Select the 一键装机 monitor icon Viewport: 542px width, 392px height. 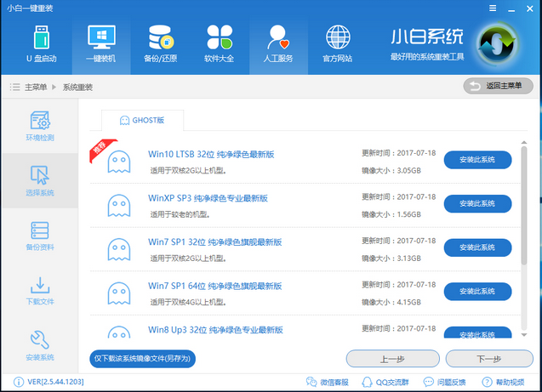[x=101, y=37]
